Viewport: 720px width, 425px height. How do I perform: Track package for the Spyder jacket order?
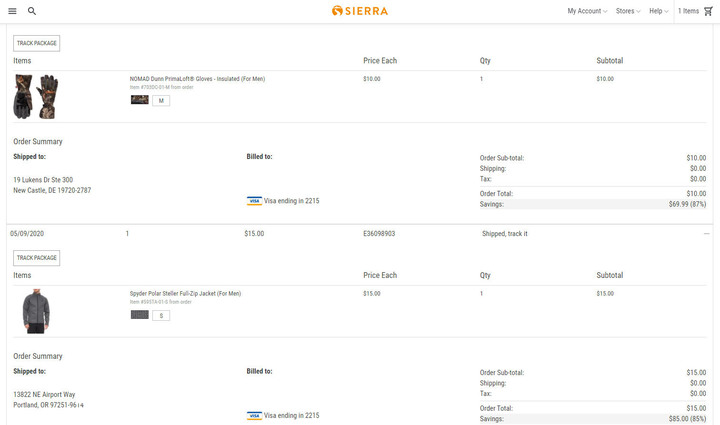[x=37, y=258]
